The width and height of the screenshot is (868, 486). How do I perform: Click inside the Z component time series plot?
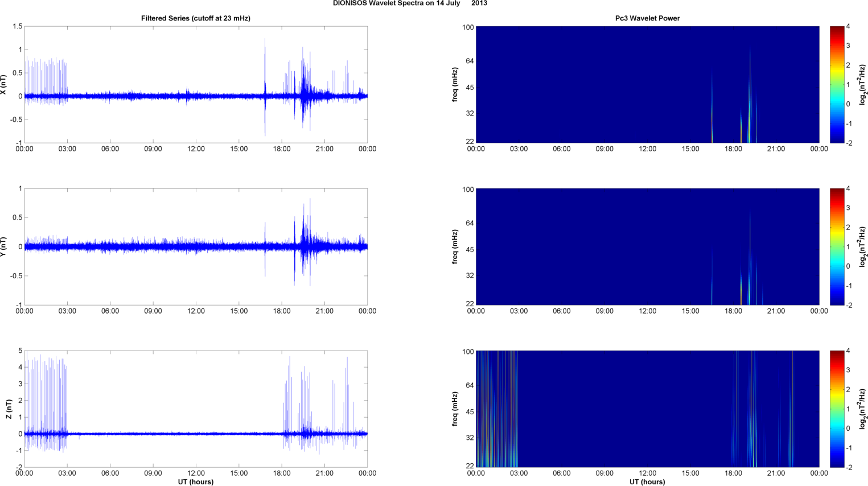(196, 409)
